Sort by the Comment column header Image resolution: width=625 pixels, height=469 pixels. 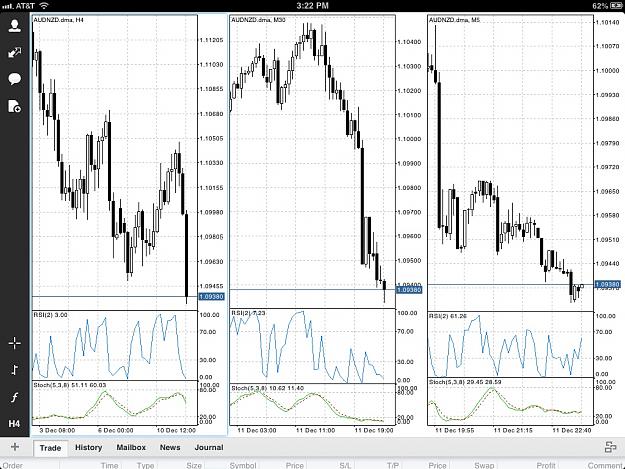(x=605, y=465)
